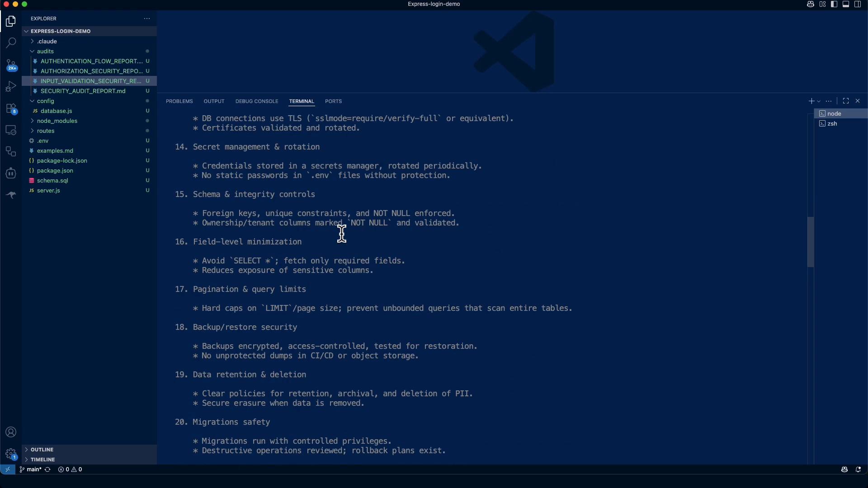Open the Explorer view in activity bar
This screenshot has width=868, height=488.
point(11,21)
